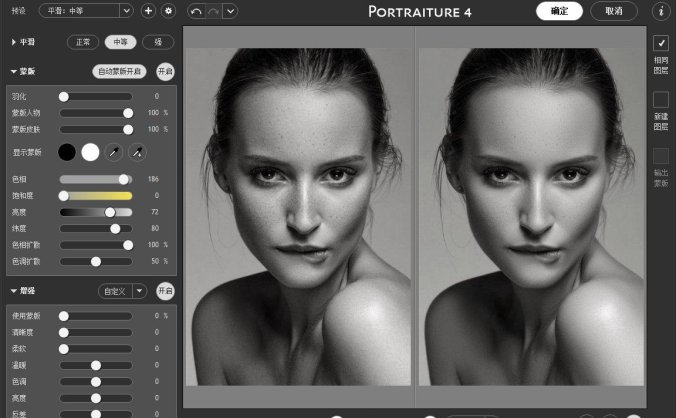Select 中等 smoothing level
Screen dimensions: 676x418
coord(120,42)
